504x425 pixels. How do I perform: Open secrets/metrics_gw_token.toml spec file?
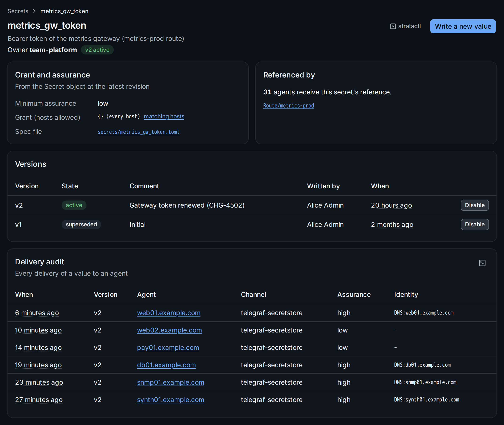click(x=138, y=132)
